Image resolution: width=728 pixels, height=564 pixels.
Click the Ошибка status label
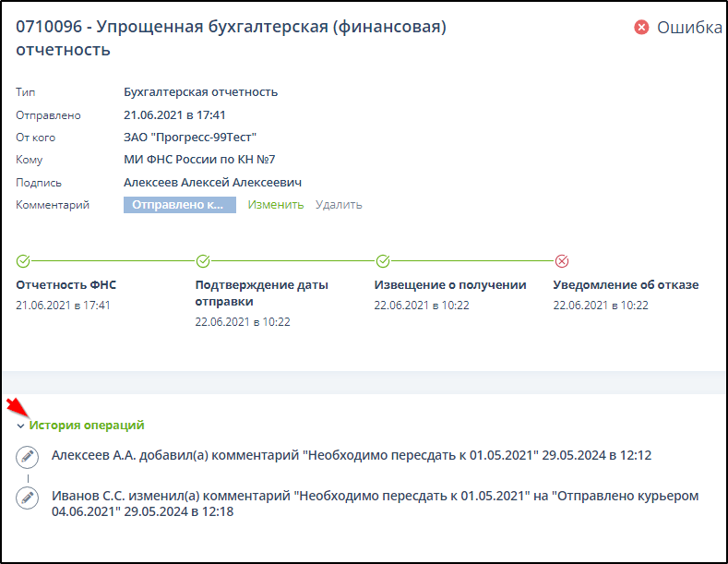(688, 28)
